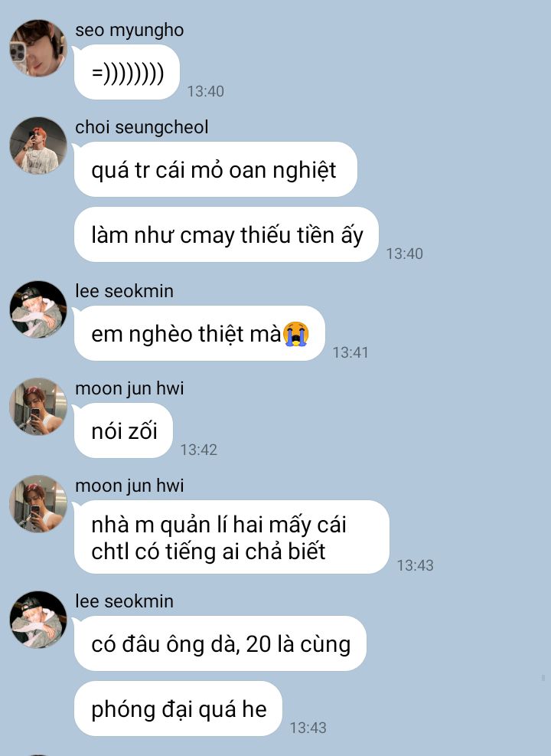Click the 13:41 timestamp
The height and width of the screenshot is (756, 551).
pos(350,352)
